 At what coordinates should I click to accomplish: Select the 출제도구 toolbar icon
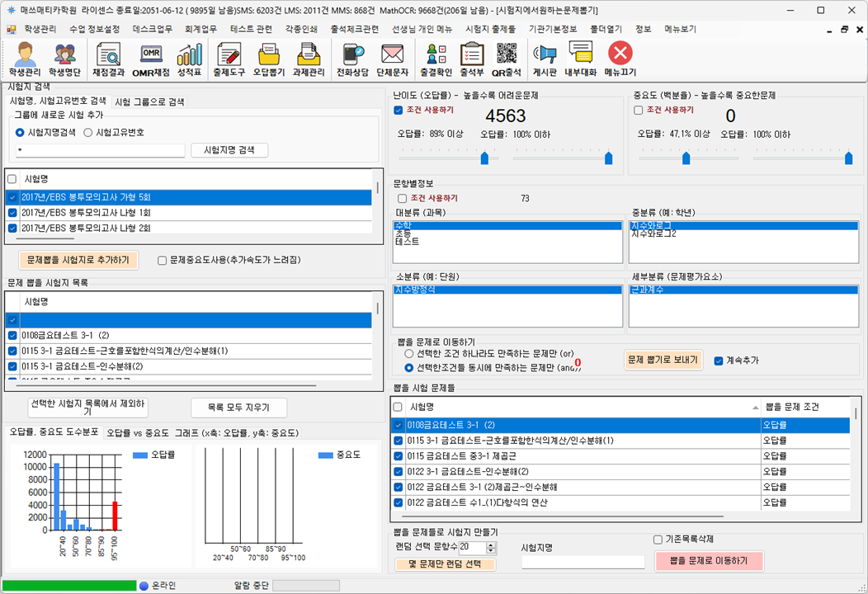[x=229, y=60]
